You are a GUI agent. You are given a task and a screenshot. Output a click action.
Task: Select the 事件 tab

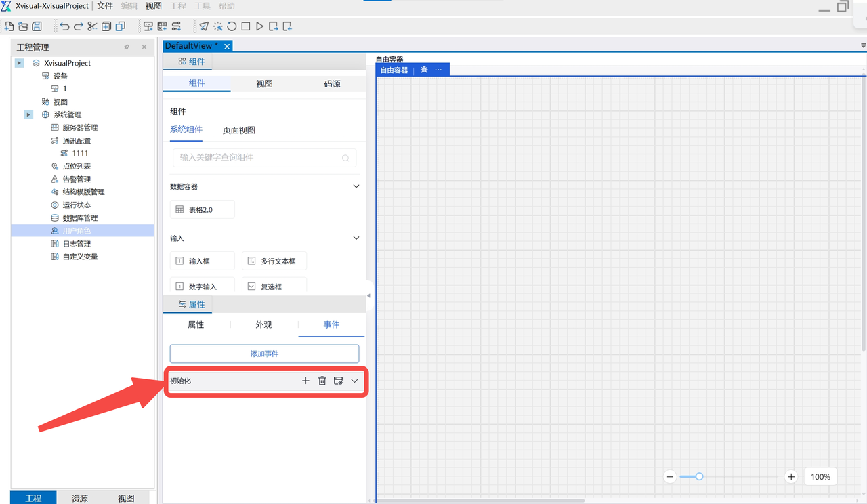[331, 324]
